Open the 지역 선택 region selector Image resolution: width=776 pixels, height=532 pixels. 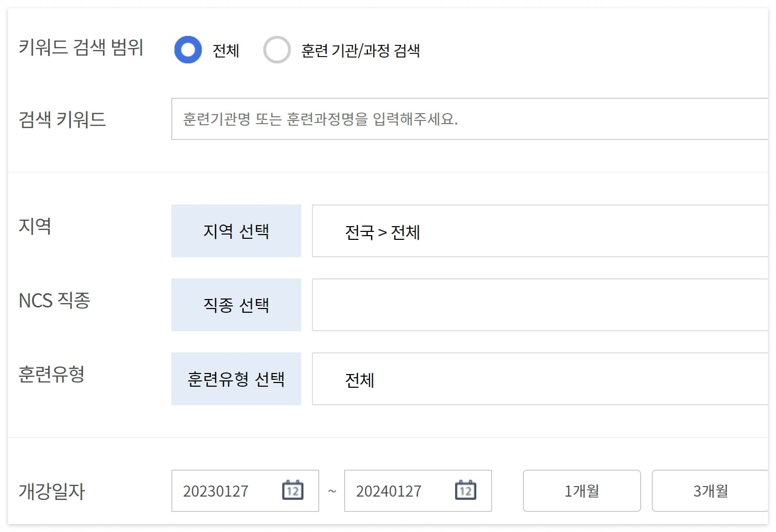(236, 231)
